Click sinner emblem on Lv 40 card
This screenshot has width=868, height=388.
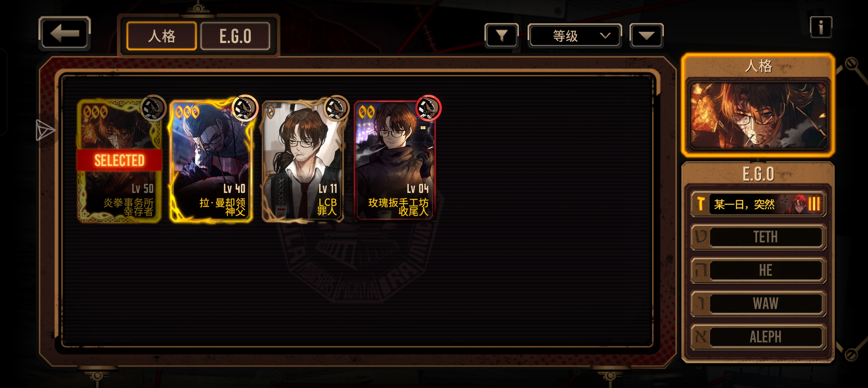(x=245, y=108)
